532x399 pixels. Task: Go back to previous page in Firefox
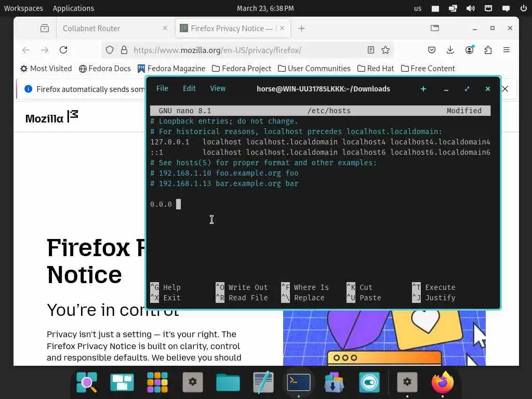[26, 50]
